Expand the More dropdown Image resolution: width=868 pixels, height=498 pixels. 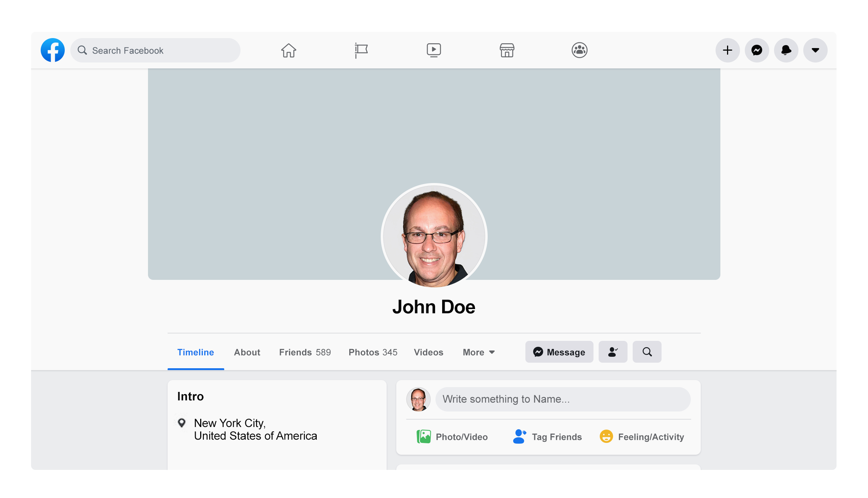tap(479, 352)
